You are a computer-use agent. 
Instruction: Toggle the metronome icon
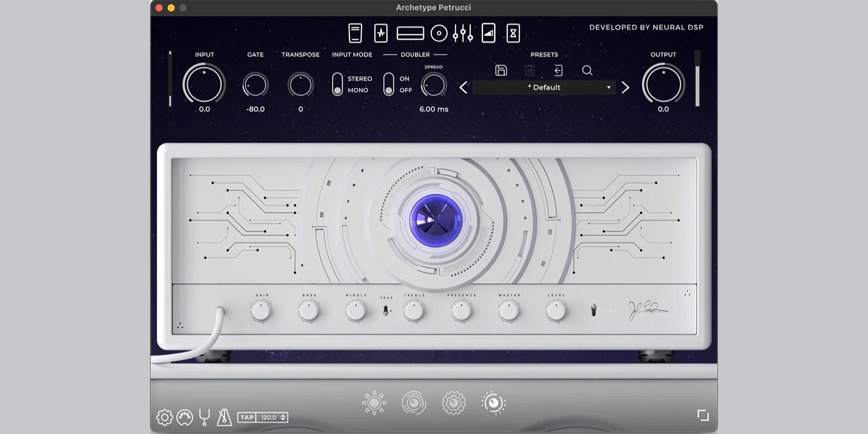(224, 417)
